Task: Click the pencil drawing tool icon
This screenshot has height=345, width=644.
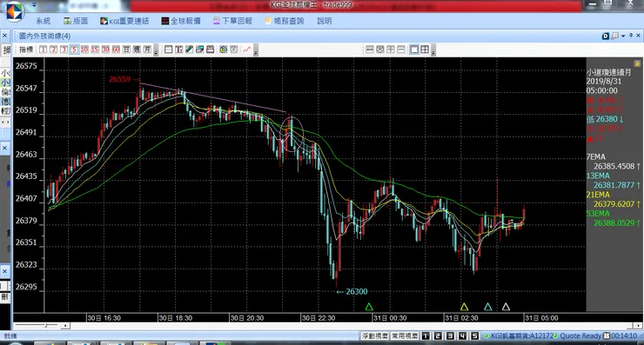Action: [190, 50]
